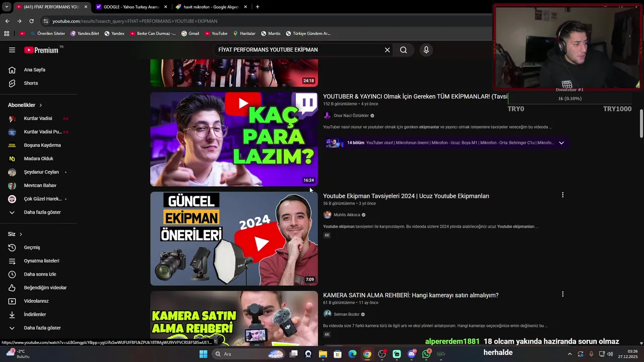Open Youtube Ekipman Tavsiyeleri 2024 title

pyautogui.click(x=406, y=196)
